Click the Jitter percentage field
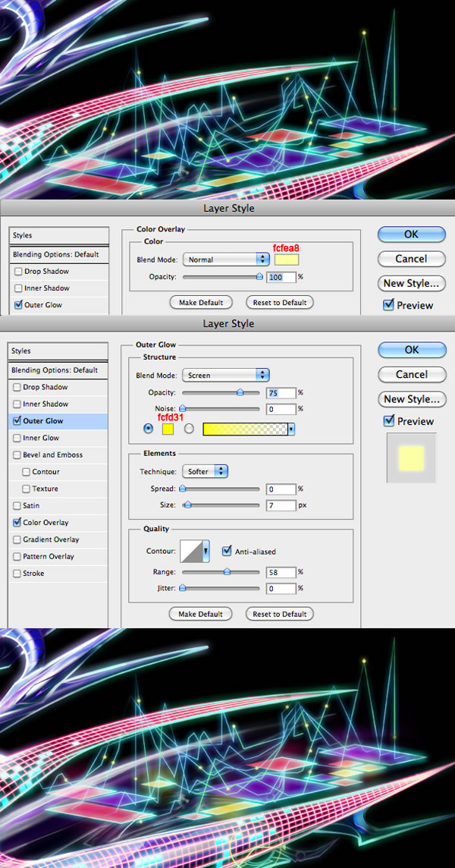The width and height of the screenshot is (455, 868). tap(281, 589)
